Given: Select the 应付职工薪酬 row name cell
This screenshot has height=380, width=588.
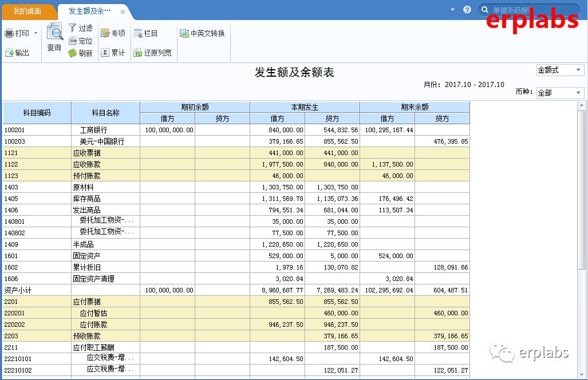Looking at the screenshot, I should click(106, 347).
